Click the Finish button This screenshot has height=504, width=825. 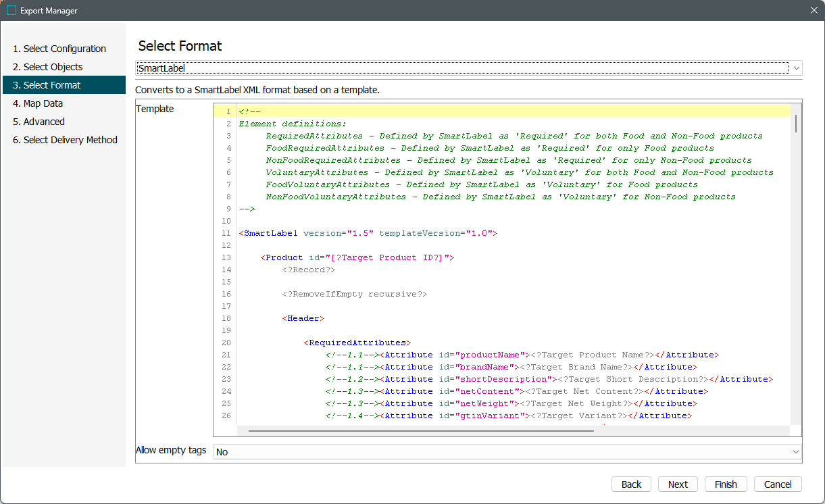pos(725,484)
